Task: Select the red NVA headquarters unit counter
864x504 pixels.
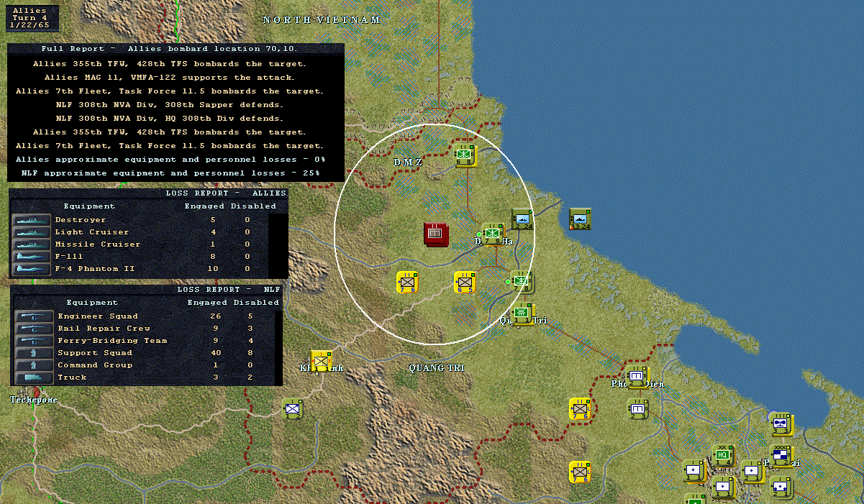Action: pyautogui.click(x=436, y=234)
